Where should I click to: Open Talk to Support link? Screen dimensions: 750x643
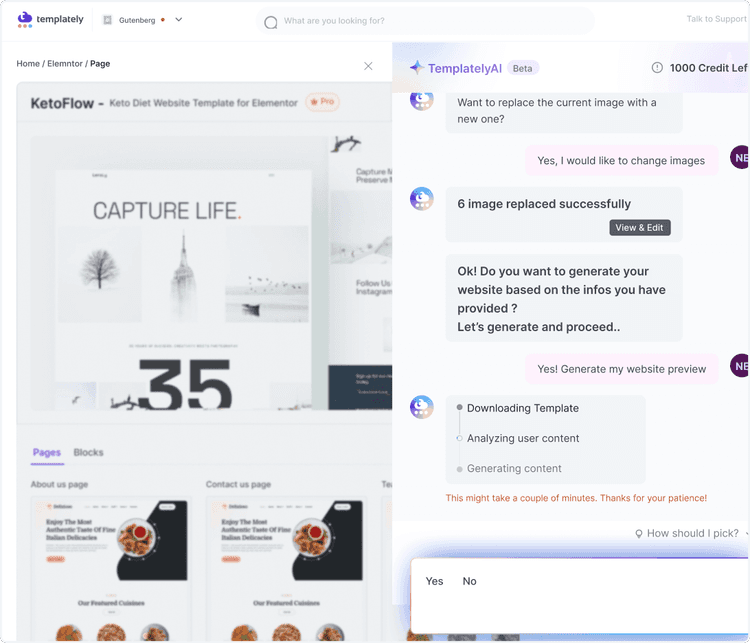tap(716, 19)
